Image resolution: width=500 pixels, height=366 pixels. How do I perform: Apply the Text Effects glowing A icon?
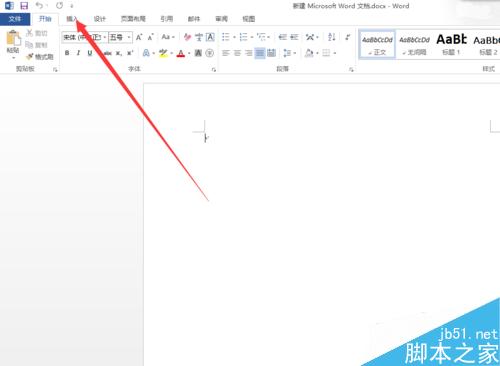tap(146, 53)
